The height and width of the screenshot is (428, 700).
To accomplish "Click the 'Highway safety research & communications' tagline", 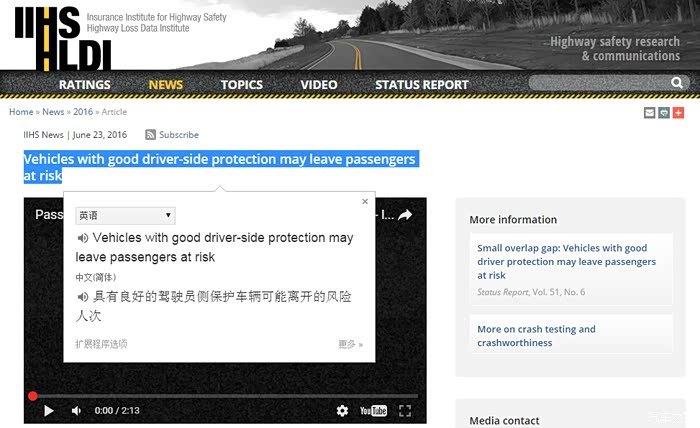I will pos(615,49).
